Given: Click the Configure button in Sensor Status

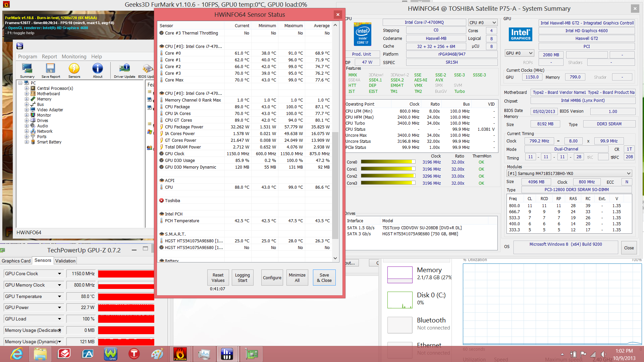Looking at the screenshot, I should (272, 278).
